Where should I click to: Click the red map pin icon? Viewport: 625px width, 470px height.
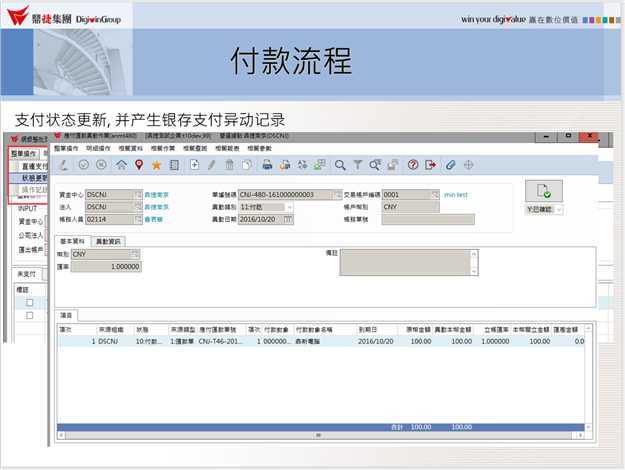click(x=138, y=164)
